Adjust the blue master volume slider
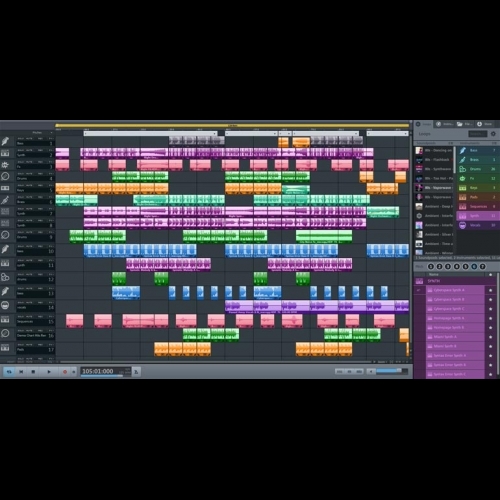Screen dimensions: 500x500 tap(391, 371)
